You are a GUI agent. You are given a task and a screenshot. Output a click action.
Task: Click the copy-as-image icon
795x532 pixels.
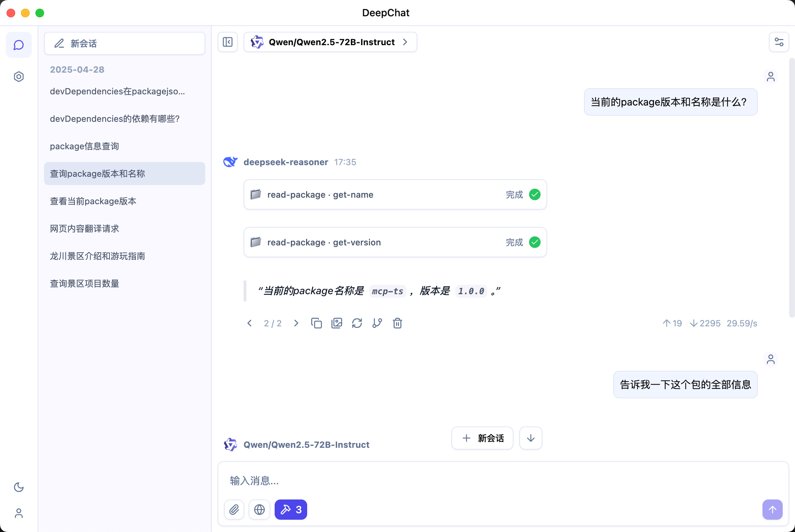[336, 323]
